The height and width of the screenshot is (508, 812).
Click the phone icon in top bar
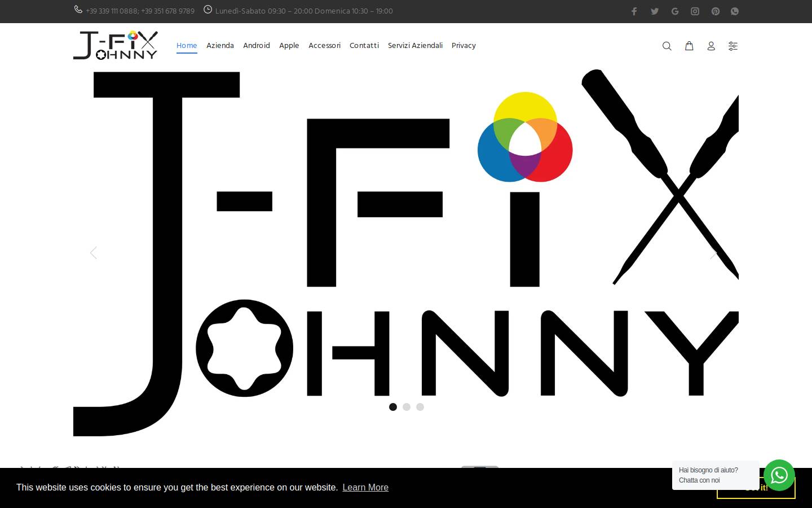[x=78, y=10]
